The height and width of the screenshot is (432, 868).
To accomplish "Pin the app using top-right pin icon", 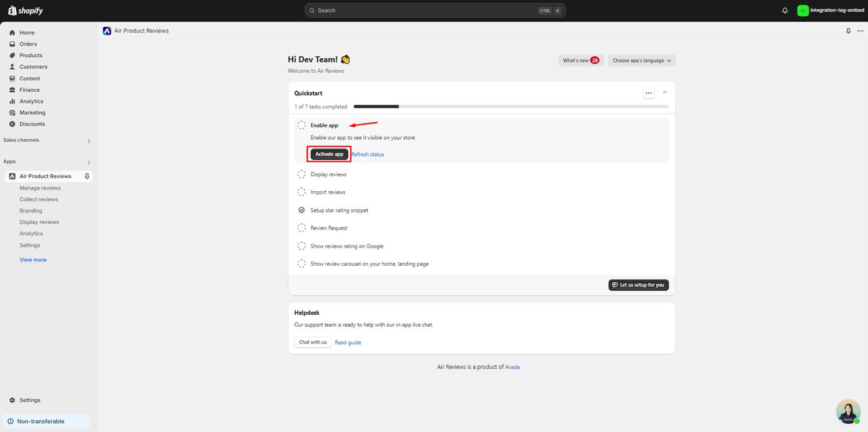I will point(849,31).
